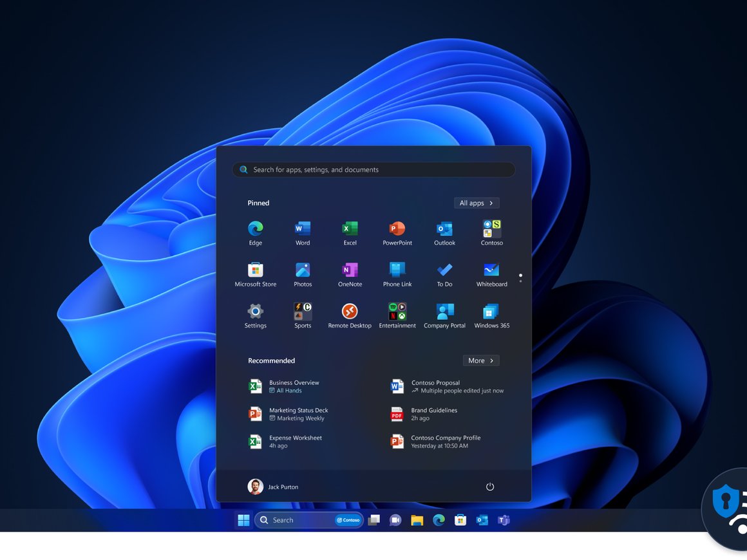Click the search input field
747x560 pixels.
tap(373, 169)
